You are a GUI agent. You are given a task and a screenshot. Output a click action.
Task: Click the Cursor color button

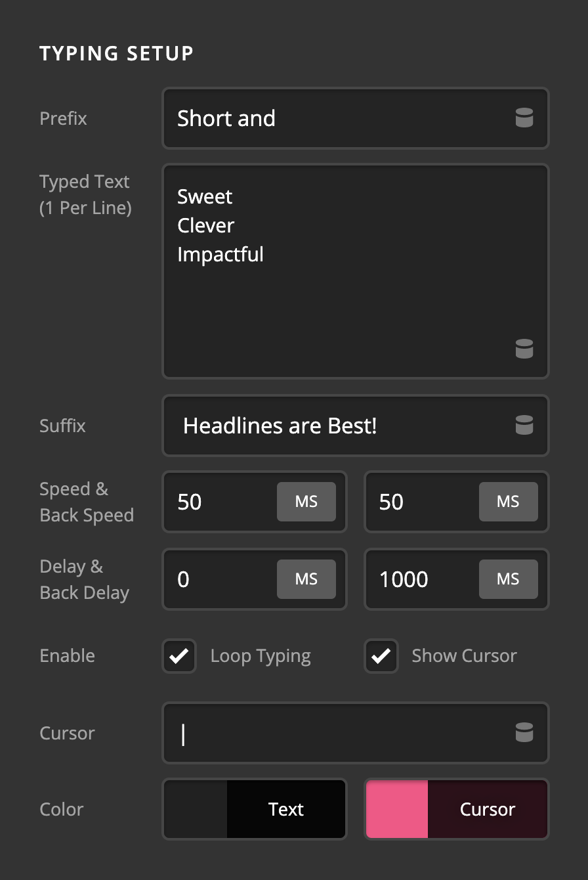[487, 809]
